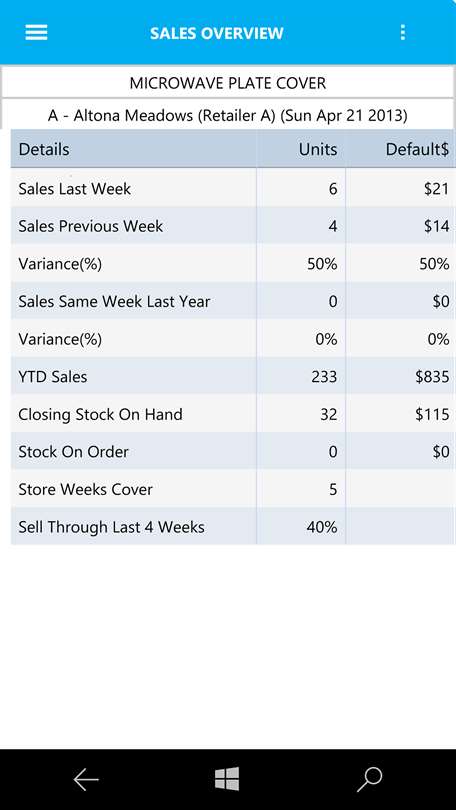The height and width of the screenshot is (810, 456).
Task: Select the Stock On Order row
Action: point(233,451)
